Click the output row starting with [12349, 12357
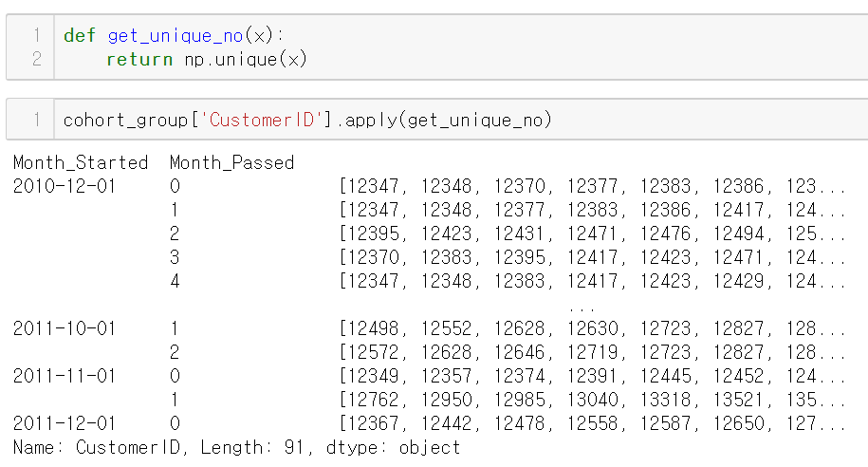 click(592, 376)
